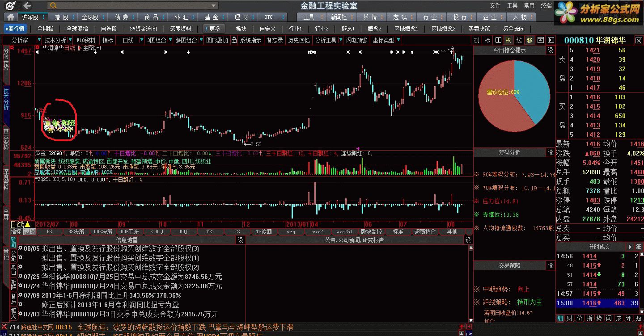Viewport: 644px width, 336px height.
Task: Click the red X icon on the ticker bar
Action: (x=4, y=327)
